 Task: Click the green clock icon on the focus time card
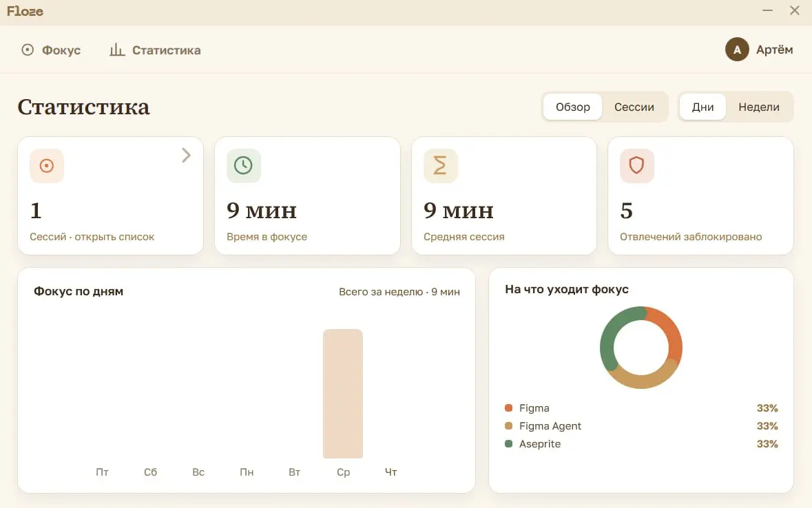pos(243,166)
